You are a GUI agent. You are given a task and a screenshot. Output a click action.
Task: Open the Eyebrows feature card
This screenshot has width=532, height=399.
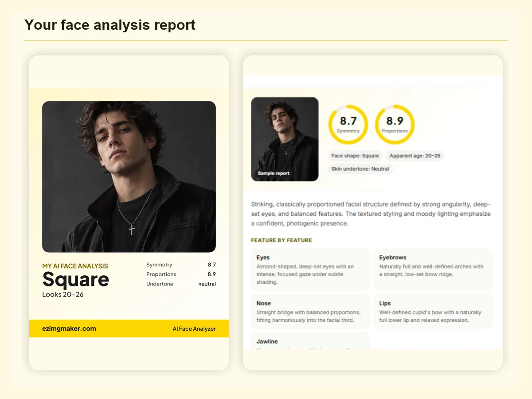(x=433, y=270)
